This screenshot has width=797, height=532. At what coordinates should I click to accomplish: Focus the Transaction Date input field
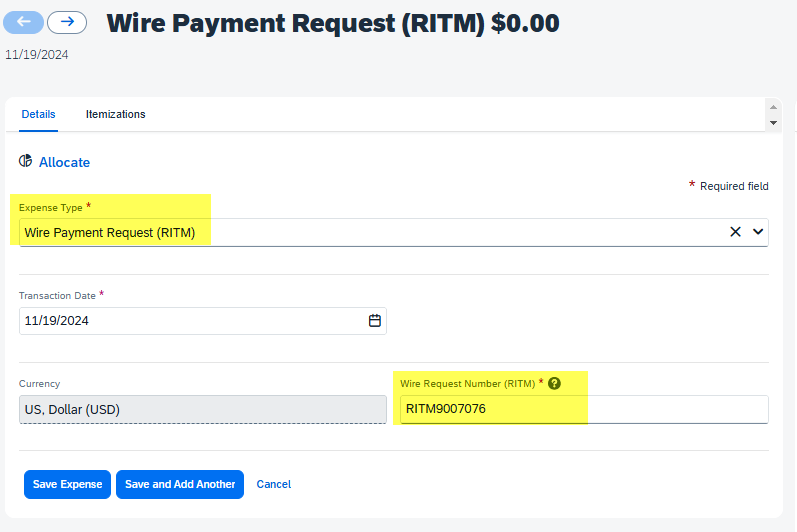[x=203, y=321]
